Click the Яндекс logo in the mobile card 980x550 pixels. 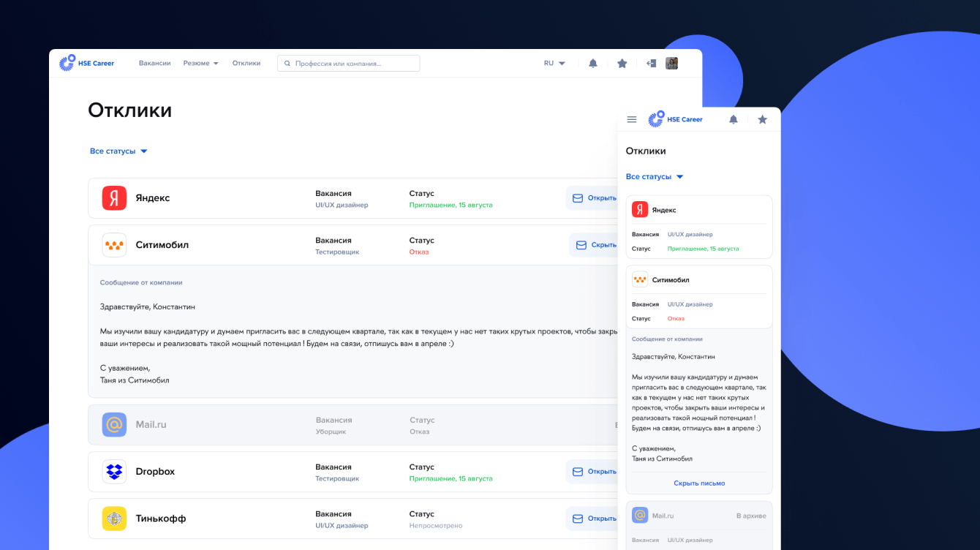640,210
